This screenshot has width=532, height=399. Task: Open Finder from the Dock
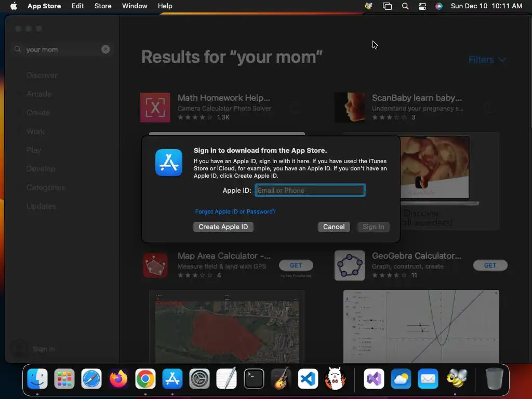[x=37, y=379]
